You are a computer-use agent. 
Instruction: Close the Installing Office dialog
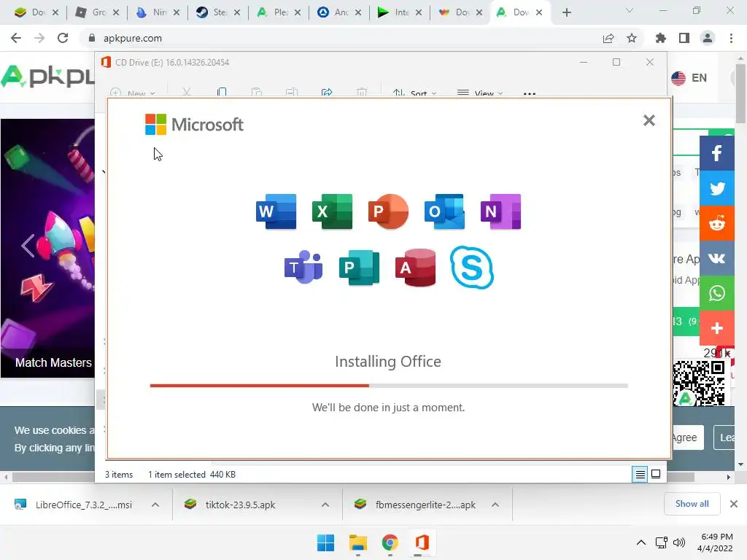[x=649, y=120]
